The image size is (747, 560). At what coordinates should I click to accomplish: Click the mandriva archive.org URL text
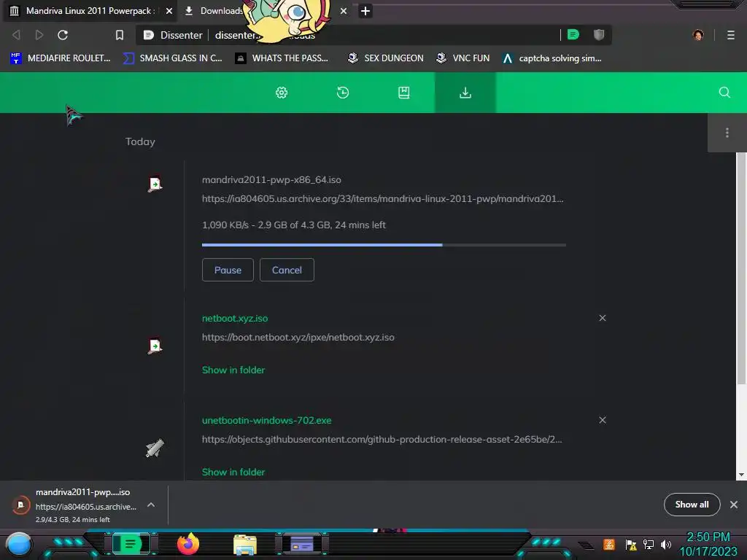(382, 198)
